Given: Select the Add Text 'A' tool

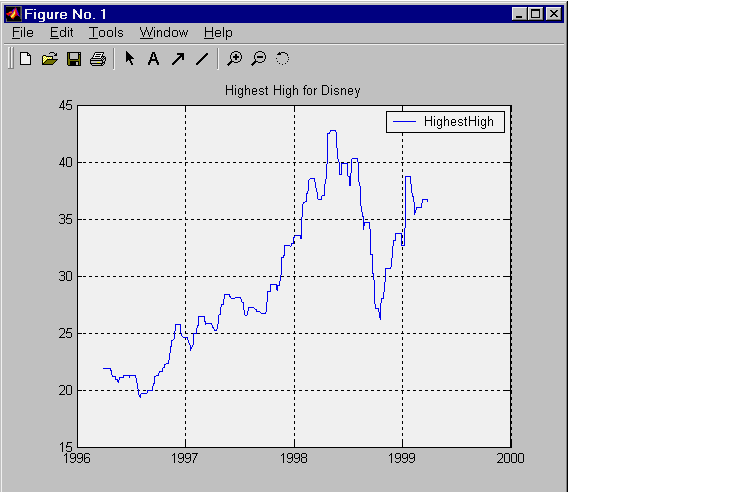Looking at the screenshot, I should coord(153,59).
